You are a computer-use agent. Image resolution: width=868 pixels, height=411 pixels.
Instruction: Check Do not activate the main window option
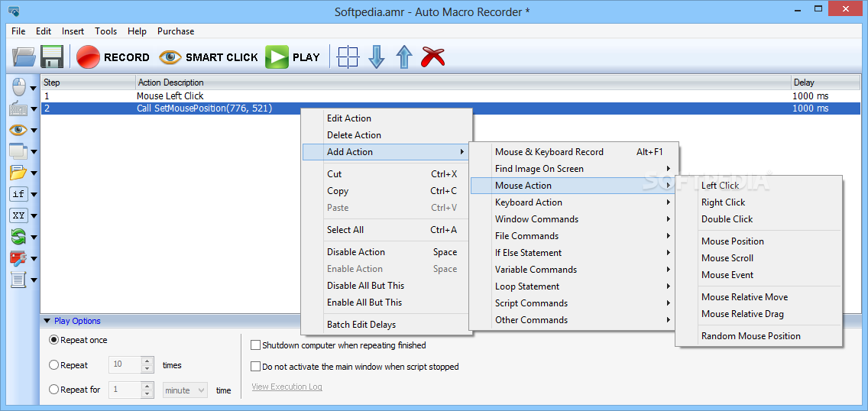(255, 366)
